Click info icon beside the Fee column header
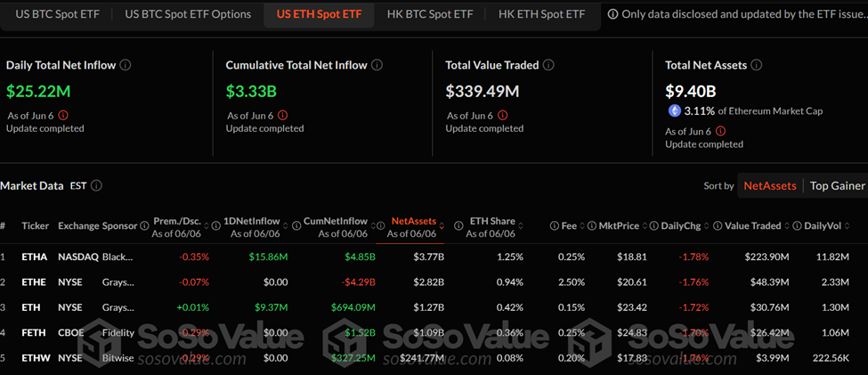The image size is (868, 375). pos(555,226)
